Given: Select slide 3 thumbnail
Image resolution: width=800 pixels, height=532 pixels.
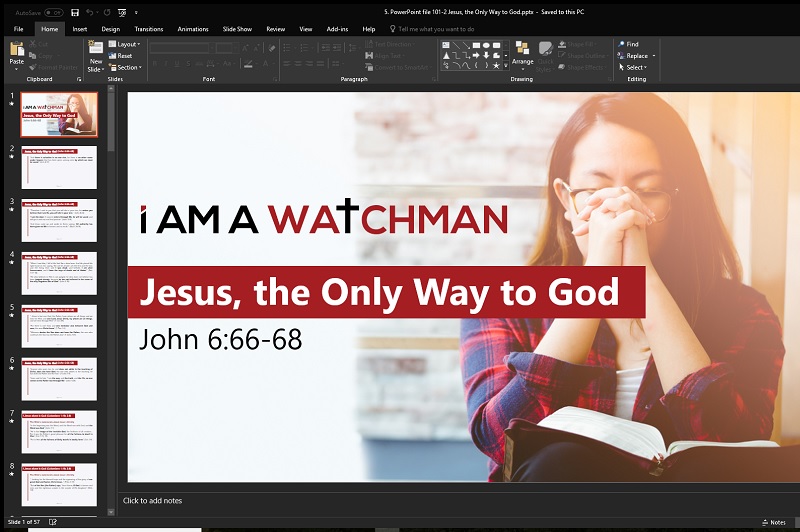Looking at the screenshot, I should pos(59,219).
